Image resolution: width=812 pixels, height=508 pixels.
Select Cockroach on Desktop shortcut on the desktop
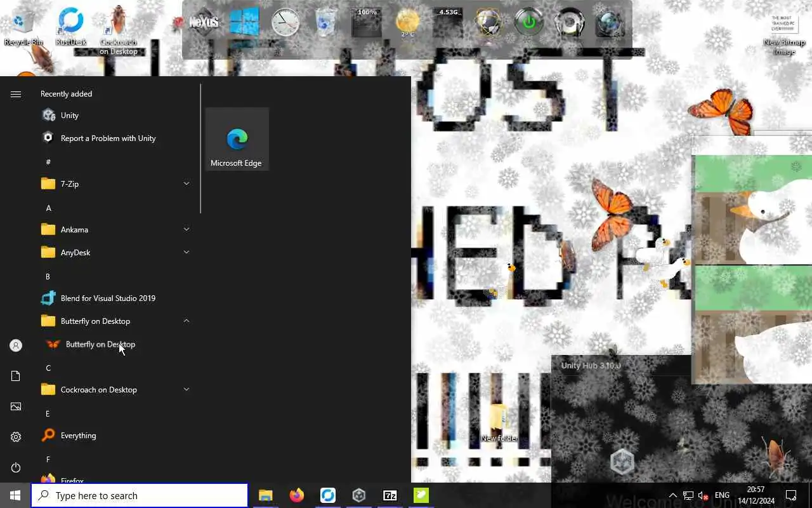click(119, 30)
